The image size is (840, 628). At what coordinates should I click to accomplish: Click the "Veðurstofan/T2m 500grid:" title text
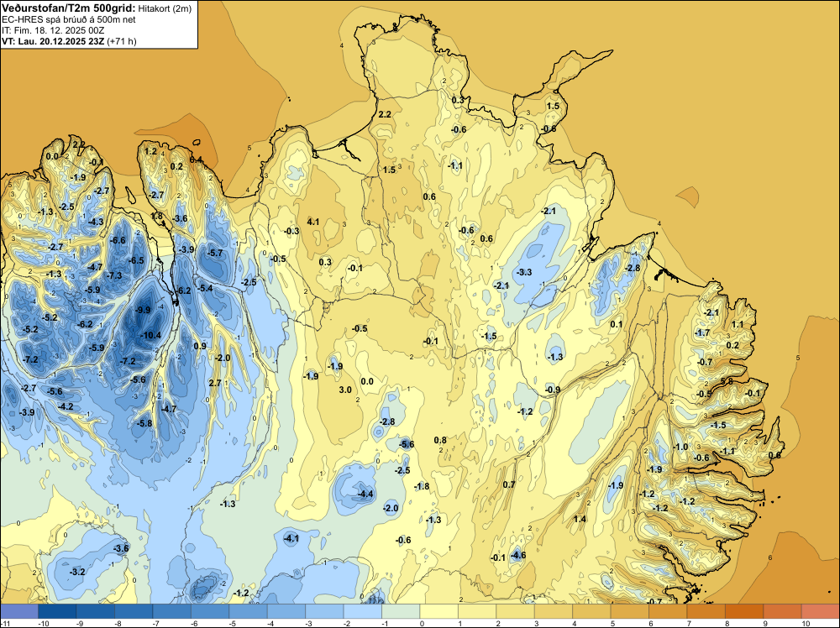pyautogui.click(x=69, y=8)
